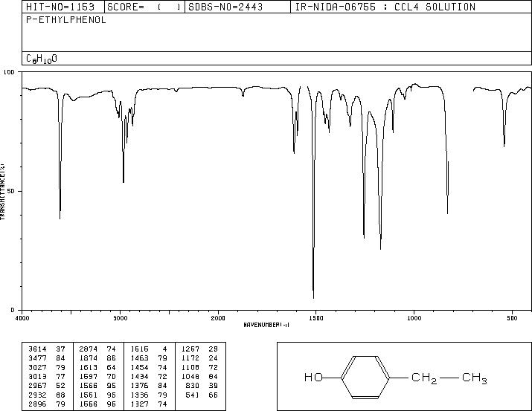Click the SCORE= header cell
This screenshot has width=532, height=411.
144,7
